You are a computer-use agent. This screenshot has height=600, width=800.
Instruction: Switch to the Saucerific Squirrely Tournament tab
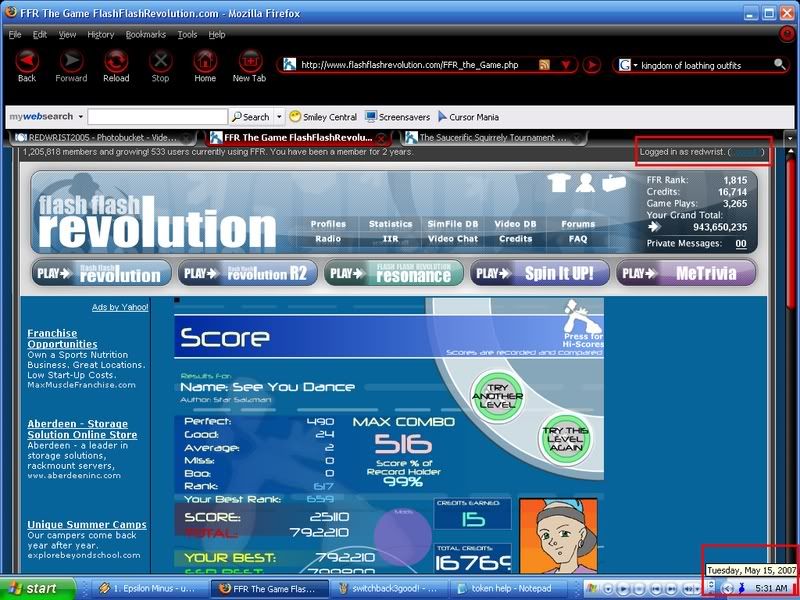coord(487,138)
